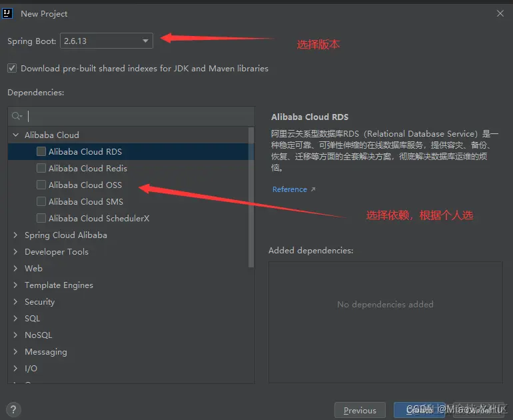
Task: Click the NoSQL category label
Action: (38, 335)
